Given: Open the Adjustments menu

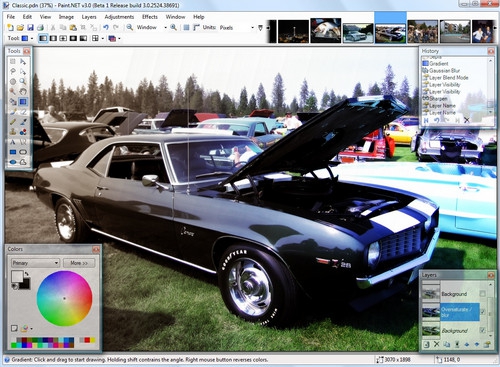Looking at the screenshot, I should [x=119, y=17].
